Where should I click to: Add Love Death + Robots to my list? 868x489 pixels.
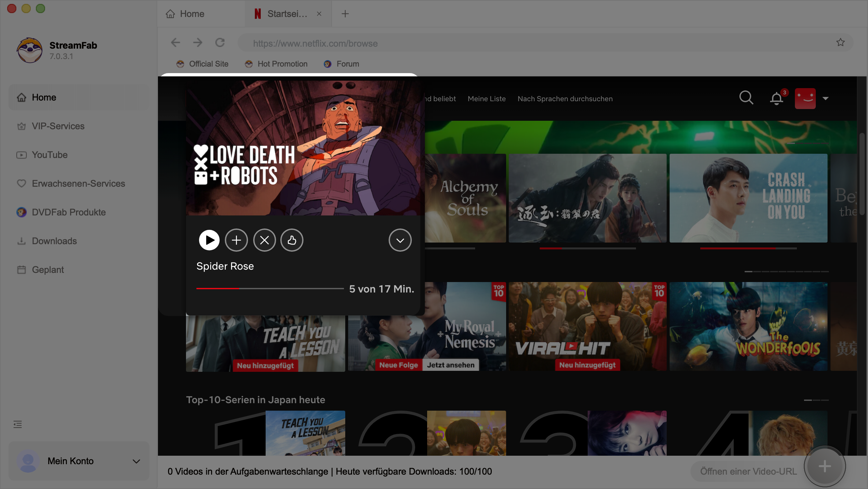236,240
